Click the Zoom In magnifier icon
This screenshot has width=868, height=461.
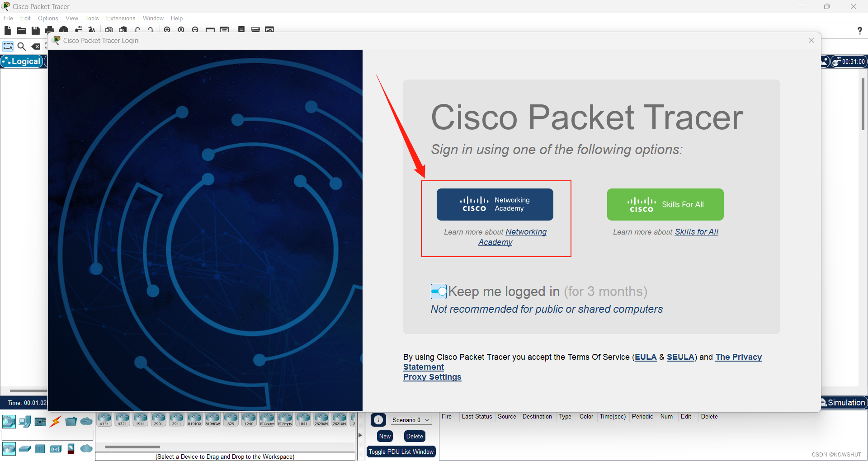point(167,30)
